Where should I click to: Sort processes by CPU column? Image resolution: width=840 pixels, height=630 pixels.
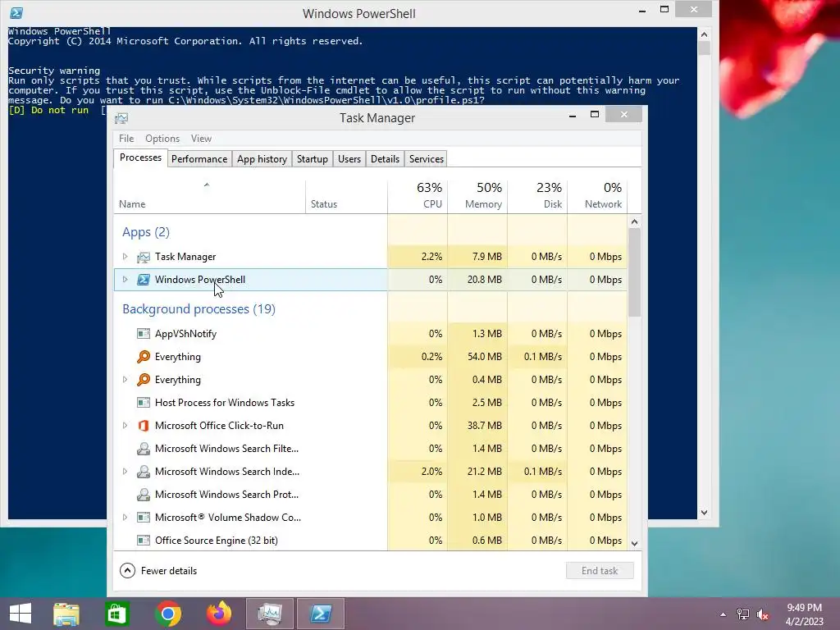[418, 196]
